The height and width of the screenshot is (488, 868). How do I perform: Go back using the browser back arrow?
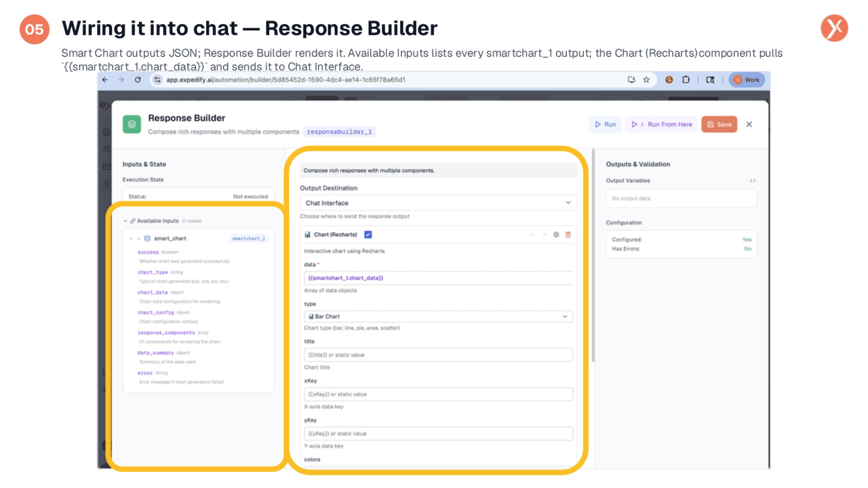[105, 80]
